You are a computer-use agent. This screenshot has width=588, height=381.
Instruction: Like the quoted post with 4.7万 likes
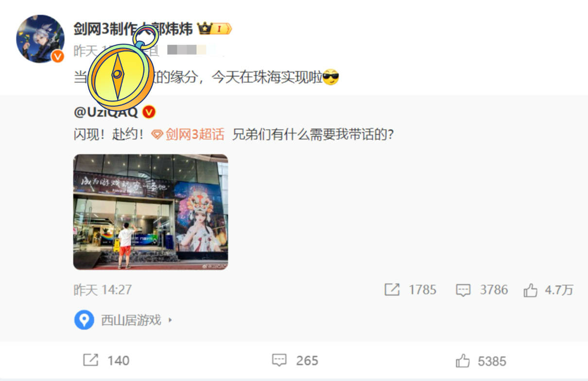tap(530, 290)
